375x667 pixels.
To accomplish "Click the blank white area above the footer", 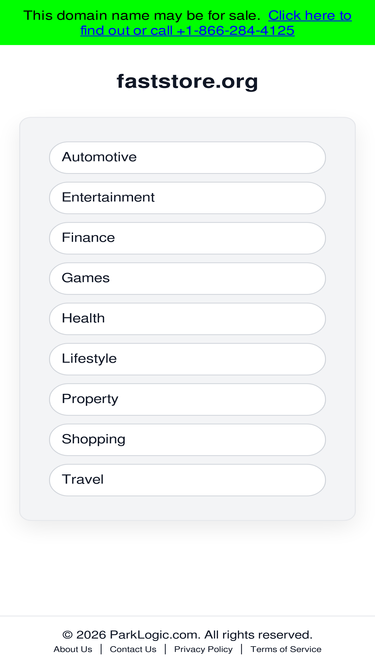I will 188,570.
